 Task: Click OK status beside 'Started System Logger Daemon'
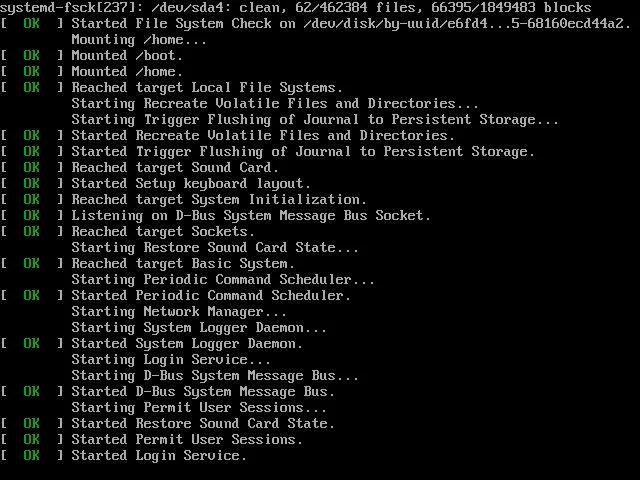pyautogui.click(x=31, y=343)
